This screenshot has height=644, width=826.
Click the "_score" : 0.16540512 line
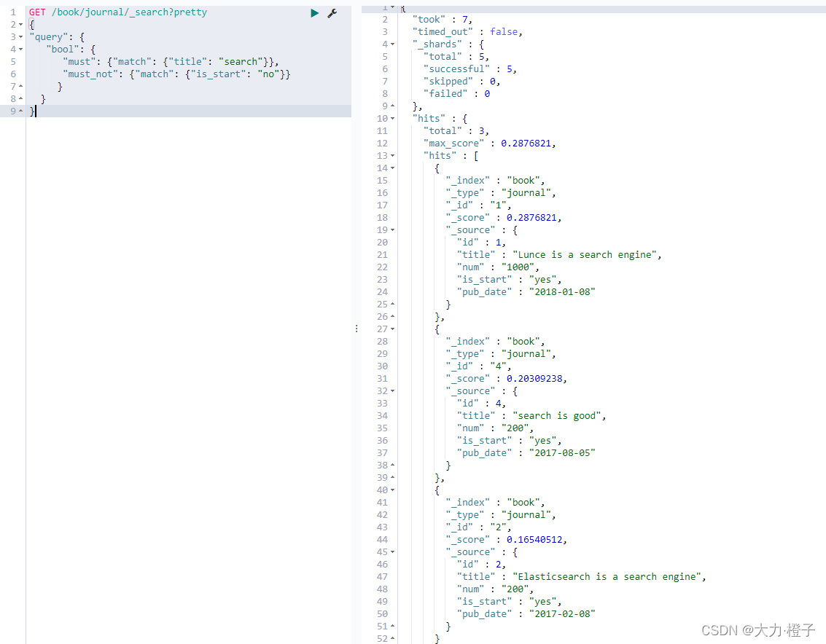point(506,540)
